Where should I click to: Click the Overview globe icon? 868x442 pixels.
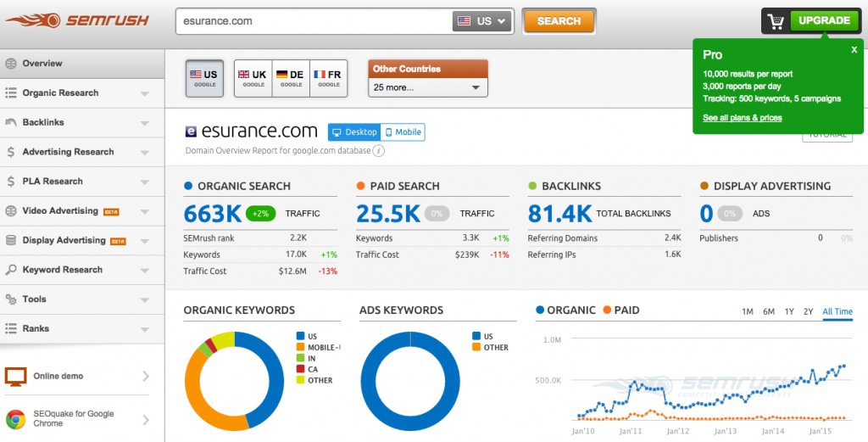coord(10,63)
